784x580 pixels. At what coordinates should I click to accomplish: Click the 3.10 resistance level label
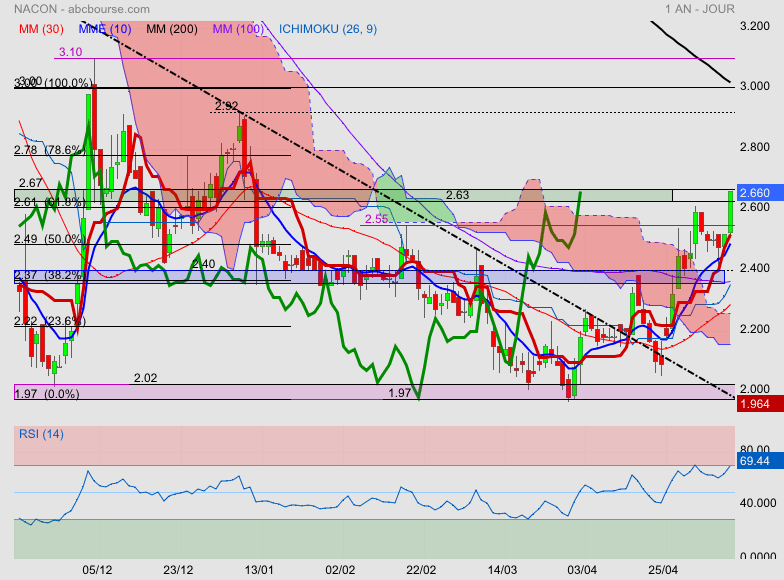click(x=70, y=52)
